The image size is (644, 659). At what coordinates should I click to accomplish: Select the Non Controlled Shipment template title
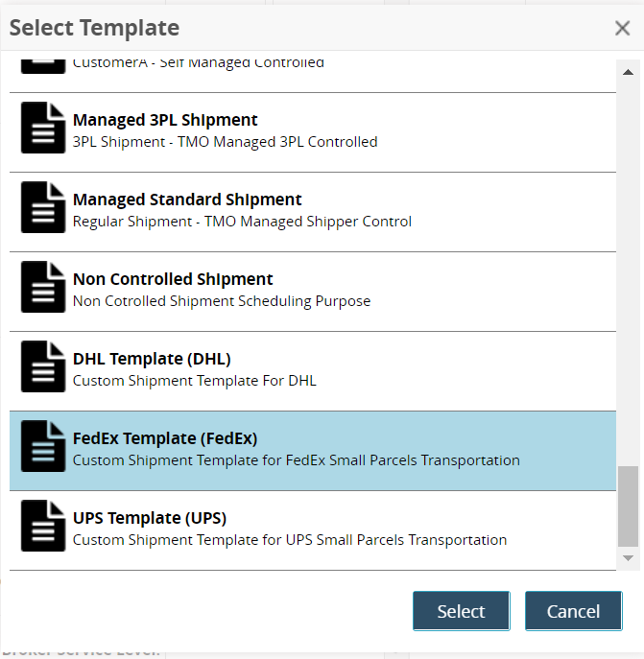[173, 280]
